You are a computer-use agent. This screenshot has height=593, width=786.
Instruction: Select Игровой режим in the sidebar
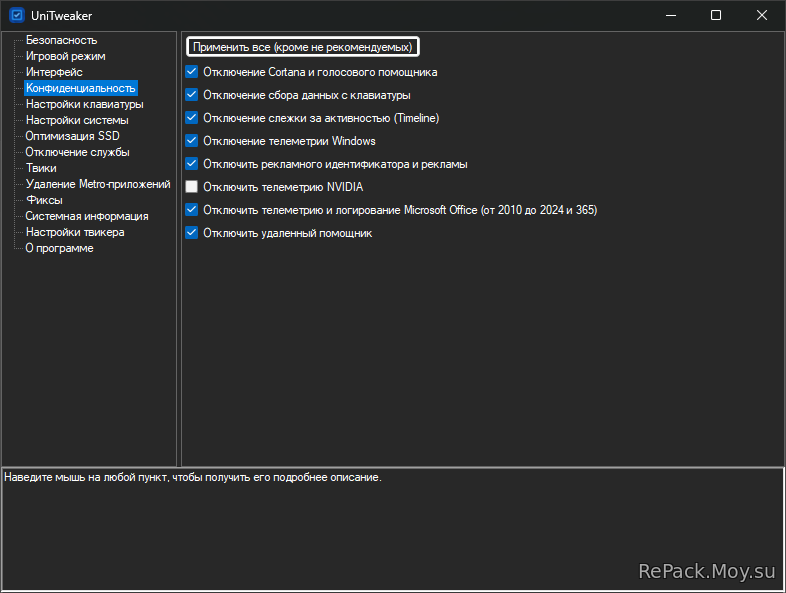(x=66, y=56)
